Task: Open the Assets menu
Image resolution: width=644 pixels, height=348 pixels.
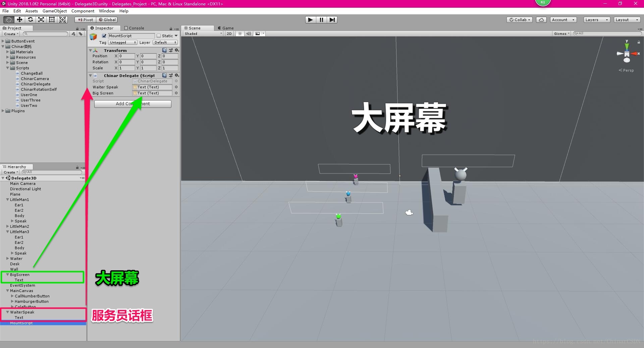Action: tap(32, 11)
